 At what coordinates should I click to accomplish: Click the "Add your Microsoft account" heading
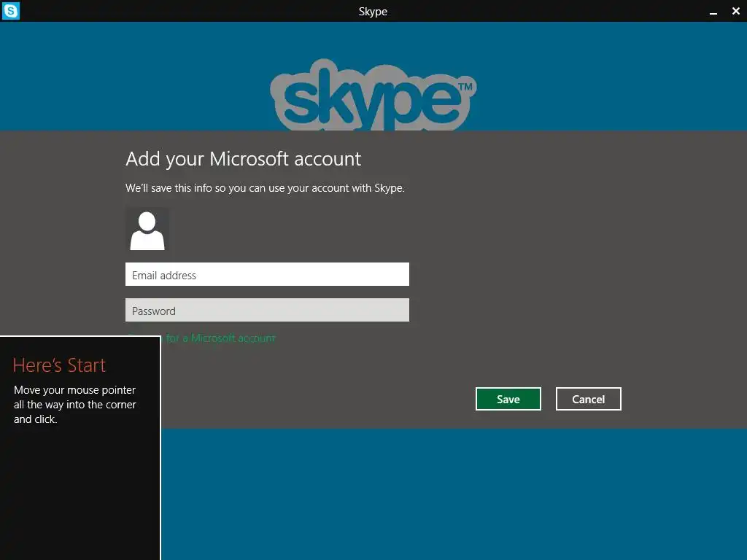(243, 159)
